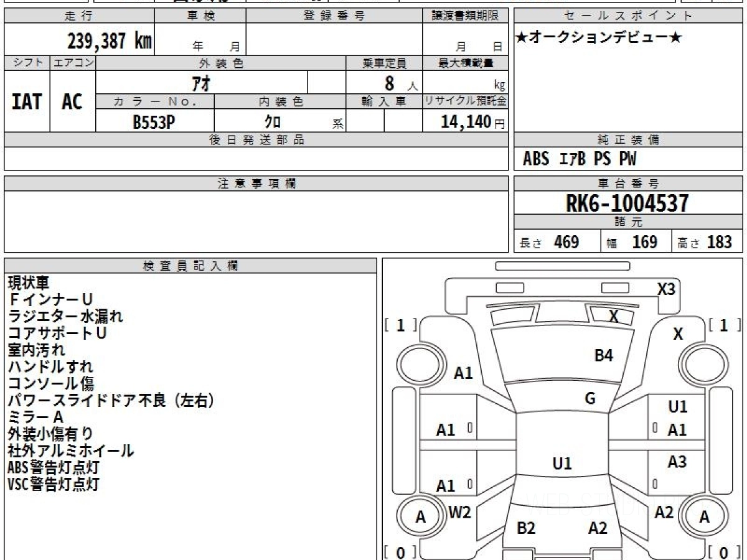Select the B2 mark at the rear
Viewport: 747px width, 560px height.
pyautogui.click(x=526, y=528)
